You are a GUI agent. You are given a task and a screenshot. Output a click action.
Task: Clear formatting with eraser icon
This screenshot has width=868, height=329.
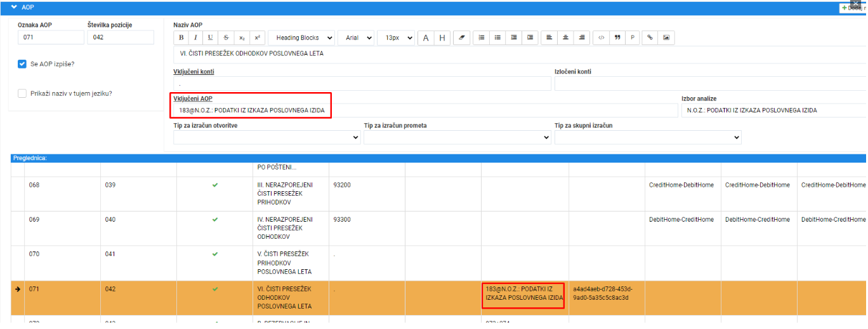pos(461,37)
